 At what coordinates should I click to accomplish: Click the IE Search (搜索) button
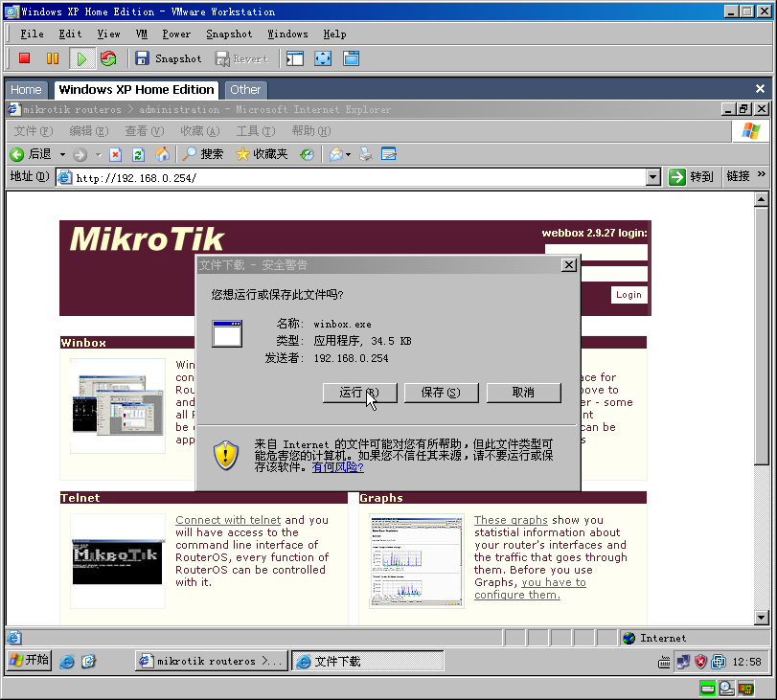pos(203,154)
